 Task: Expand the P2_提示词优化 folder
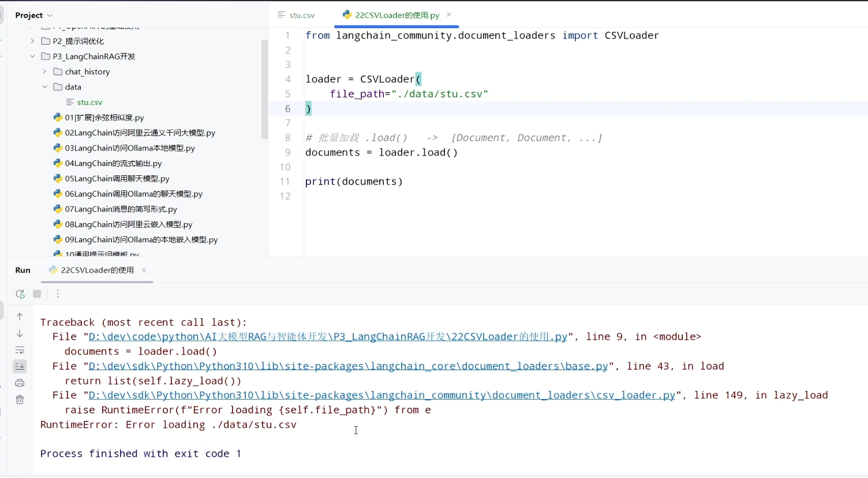coord(32,41)
